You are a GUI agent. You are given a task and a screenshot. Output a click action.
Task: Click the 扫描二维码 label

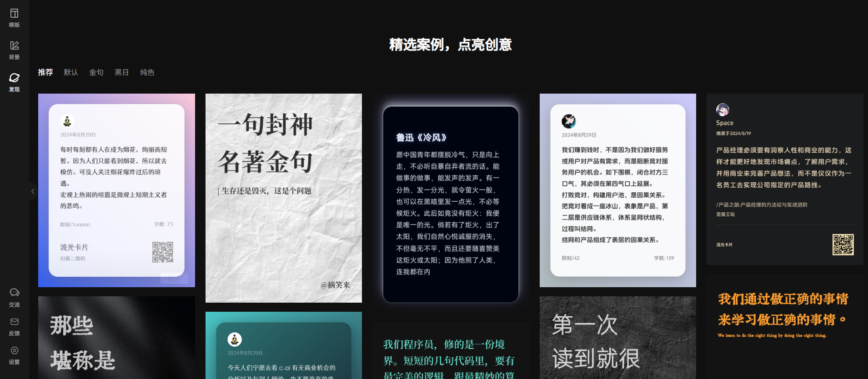click(73, 259)
